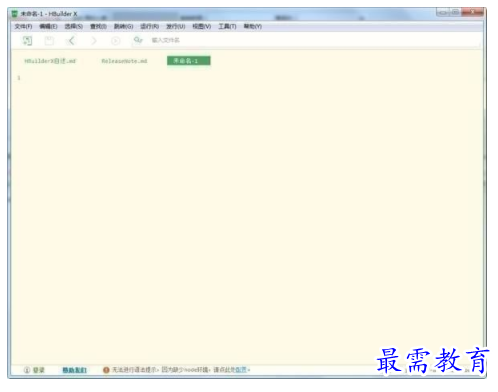The image size is (498, 392).
Task: Click the HBuilder X app icon in title bar
Action: 14,14
